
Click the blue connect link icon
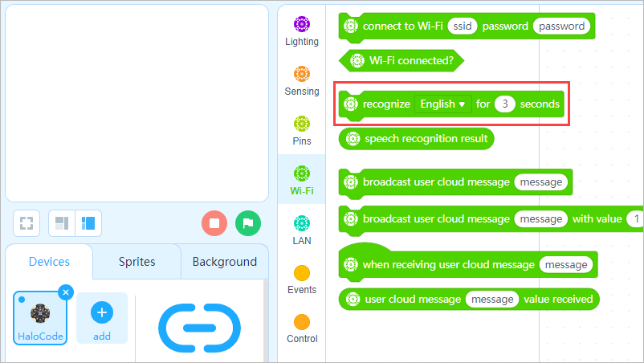[x=199, y=328]
